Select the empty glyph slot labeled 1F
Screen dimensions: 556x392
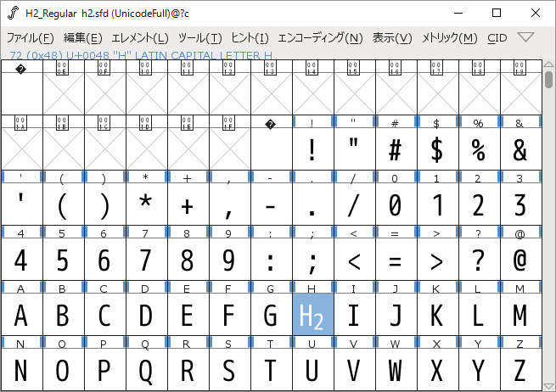point(230,148)
